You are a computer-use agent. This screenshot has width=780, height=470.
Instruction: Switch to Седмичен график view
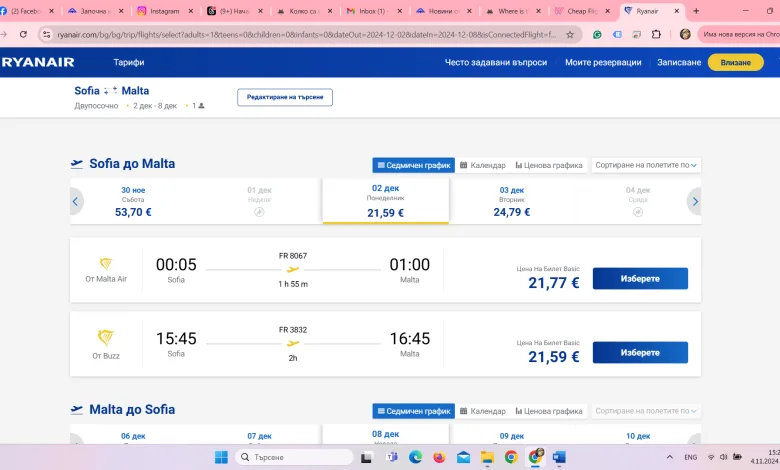pyautogui.click(x=413, y=165)
